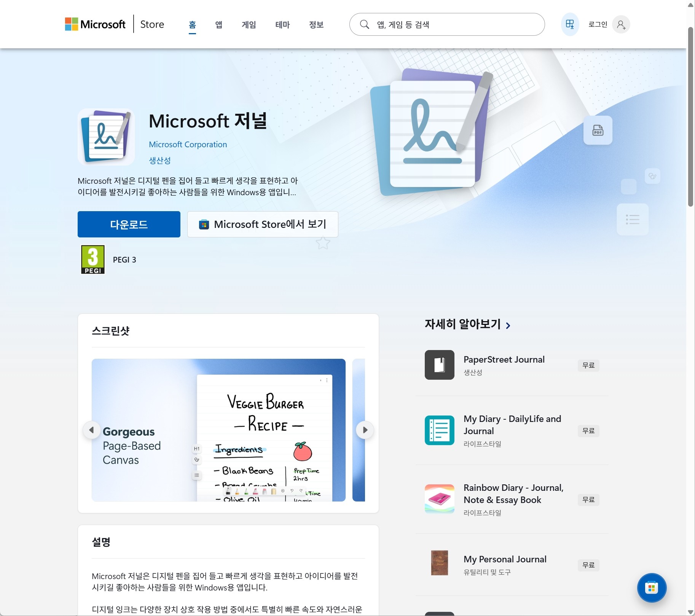The image size is (695, 616).
Task: Click 무료 badge for Rainbow Diary
Action: (x=588, y=500)
